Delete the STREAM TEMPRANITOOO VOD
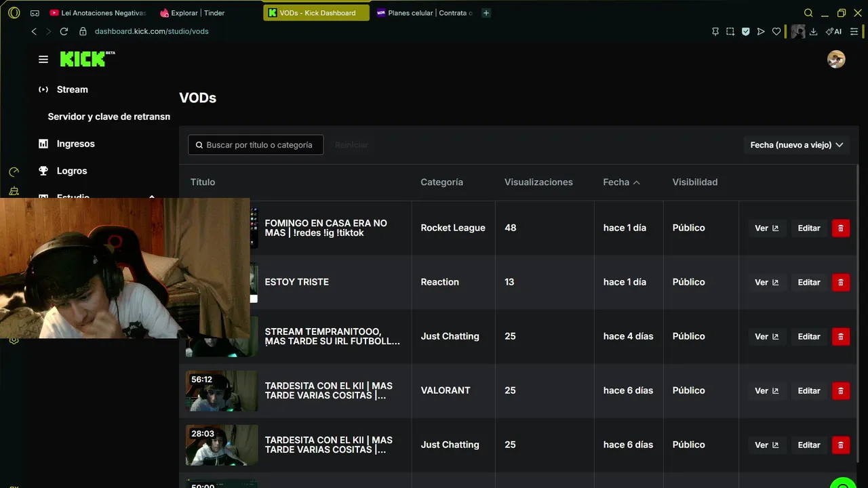Screen dimensions: 868x488 pyautogui.click(x=841, y=336)
